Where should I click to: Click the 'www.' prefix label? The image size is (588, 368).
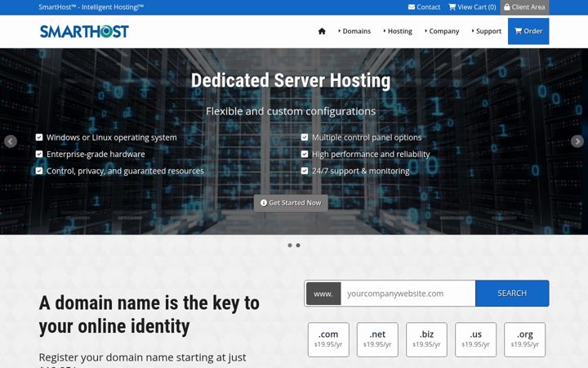[x=323, y=294]
